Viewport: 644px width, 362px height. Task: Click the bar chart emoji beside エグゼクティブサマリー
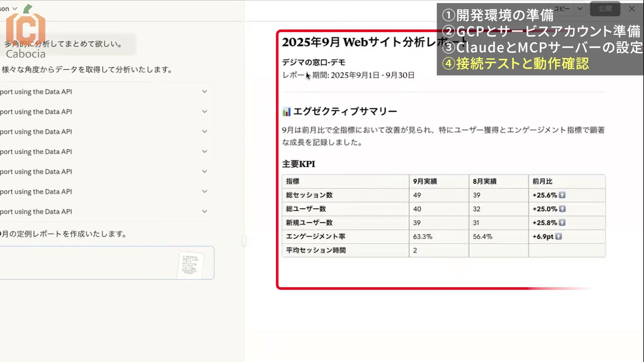pos(286,112)
